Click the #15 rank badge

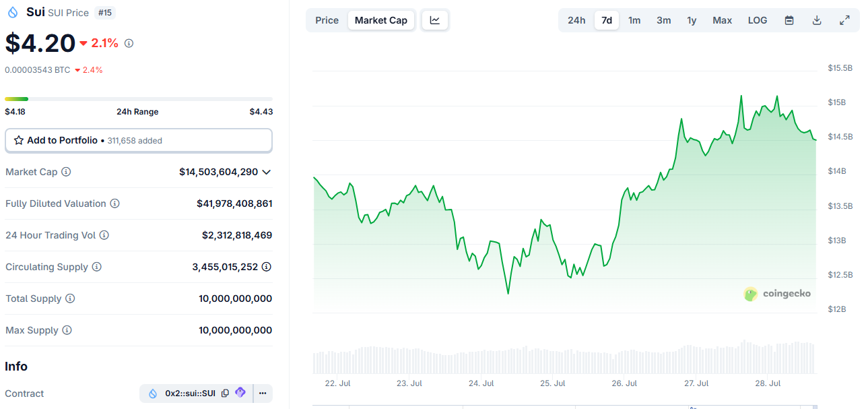[104, 13]
